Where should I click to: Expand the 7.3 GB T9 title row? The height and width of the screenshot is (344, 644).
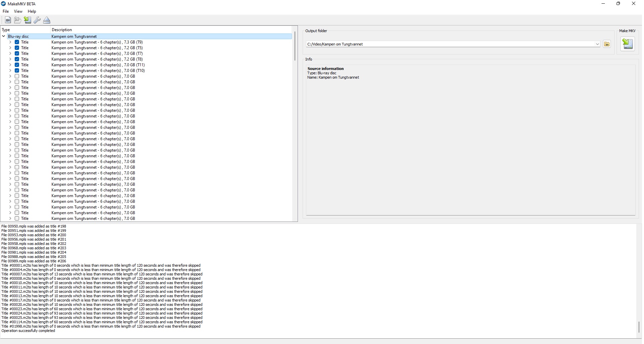tap(10, 42)
